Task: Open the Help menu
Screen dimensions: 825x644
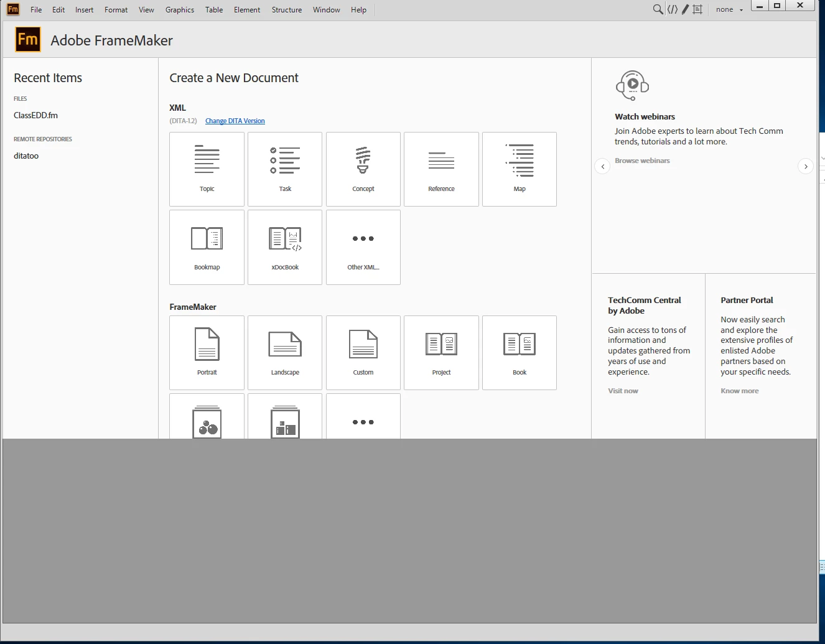Action: [358, 9]
